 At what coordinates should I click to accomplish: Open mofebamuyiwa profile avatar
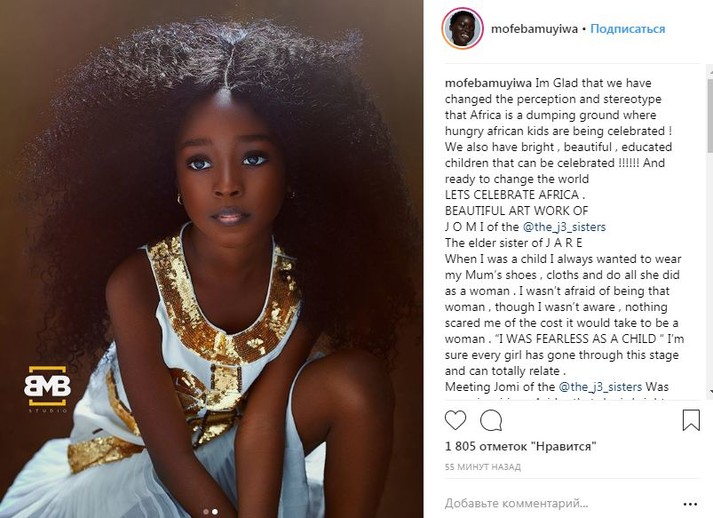(462, 28)
